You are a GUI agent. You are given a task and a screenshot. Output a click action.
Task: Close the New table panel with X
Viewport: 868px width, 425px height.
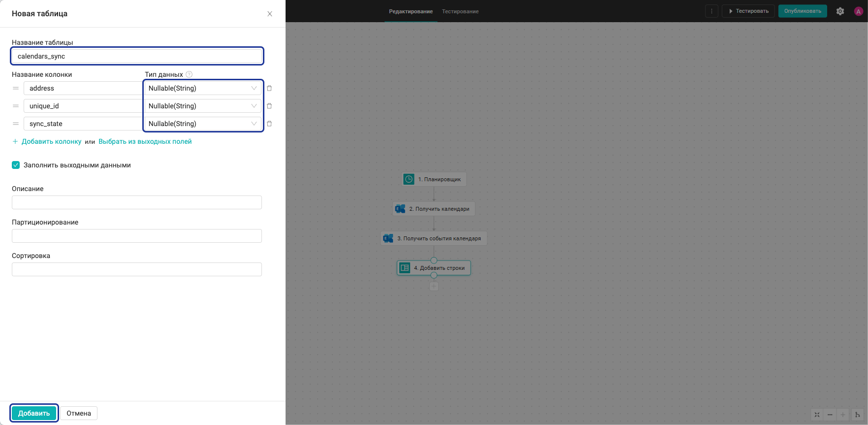[x=270, y=14]
